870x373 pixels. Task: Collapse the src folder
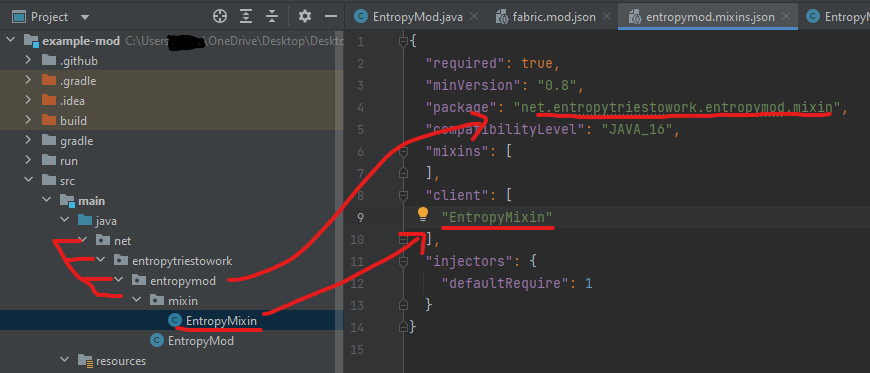(x=28, y=181)
